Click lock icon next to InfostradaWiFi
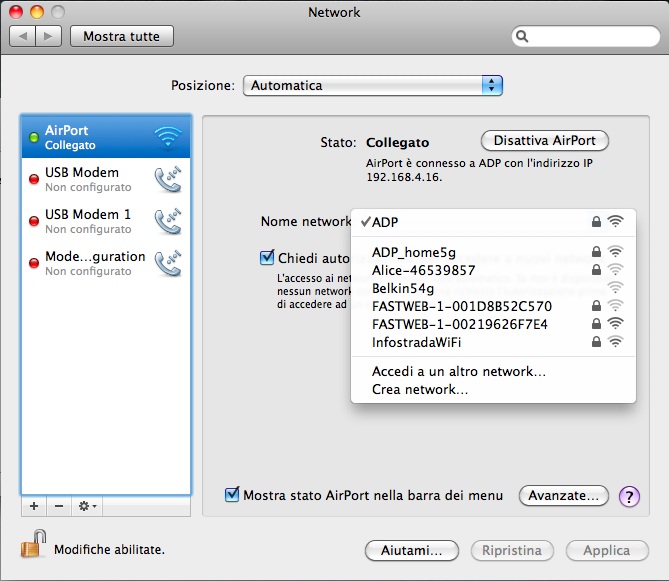The width and height of the screenshot is (669, 581). (596, 342)
